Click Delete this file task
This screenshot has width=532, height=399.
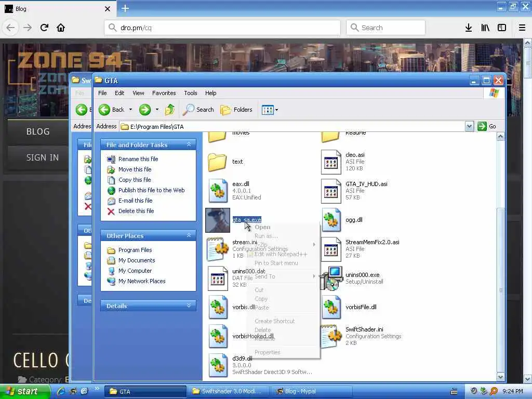(136, 211)
